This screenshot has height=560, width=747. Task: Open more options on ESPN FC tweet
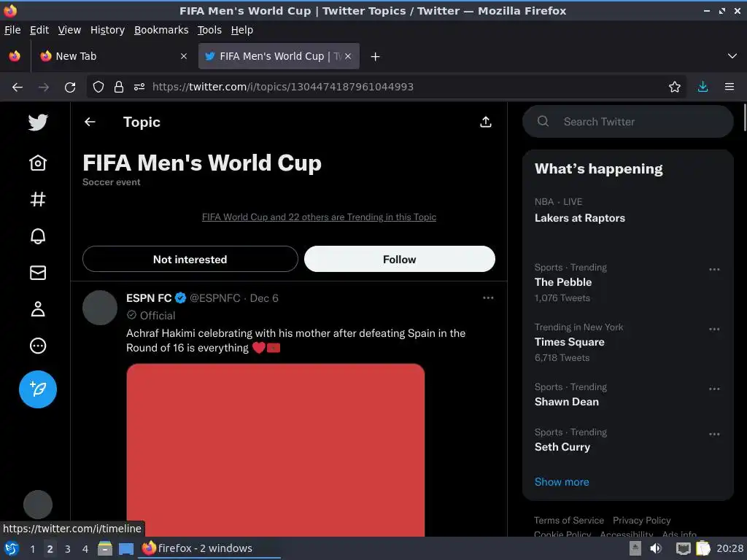click(488, 298)
